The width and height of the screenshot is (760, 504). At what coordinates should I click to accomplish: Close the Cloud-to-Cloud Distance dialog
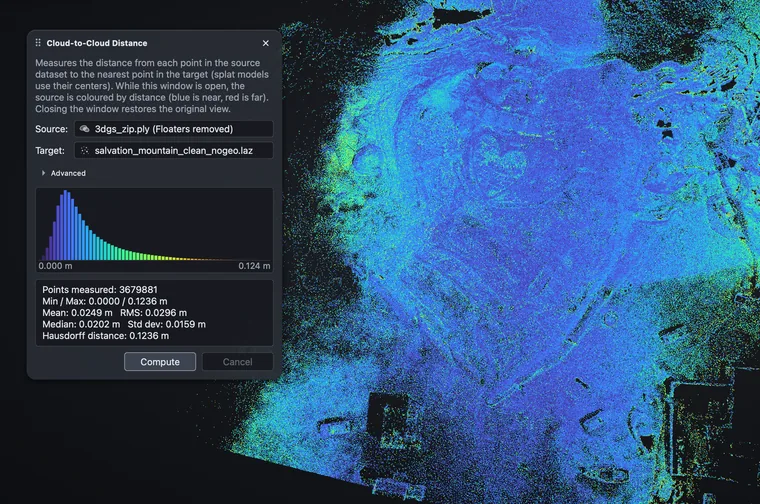coord(266,43)
